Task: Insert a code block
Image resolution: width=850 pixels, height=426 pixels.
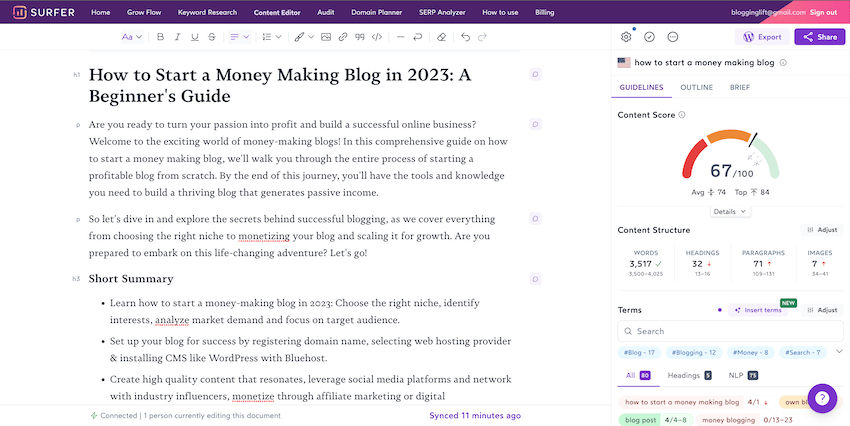Action: pos(377,37)
